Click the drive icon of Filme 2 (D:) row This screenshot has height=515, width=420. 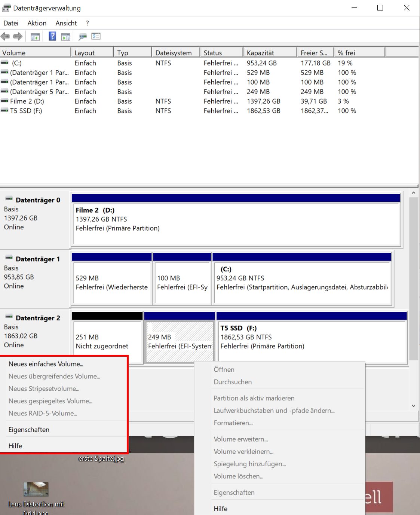pyautogui.click(x=4, y=101)
